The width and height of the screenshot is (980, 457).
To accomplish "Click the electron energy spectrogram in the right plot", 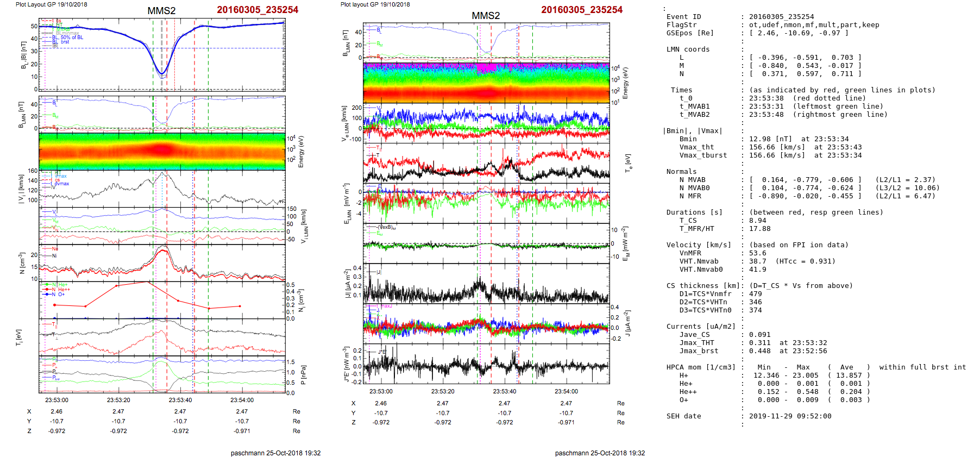I will tap(486, 82).
